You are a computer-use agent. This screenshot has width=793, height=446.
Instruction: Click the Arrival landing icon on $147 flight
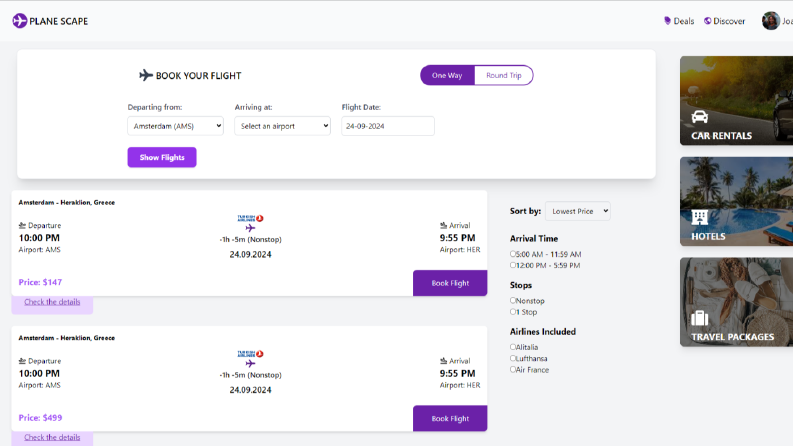(x=444, y=226)
